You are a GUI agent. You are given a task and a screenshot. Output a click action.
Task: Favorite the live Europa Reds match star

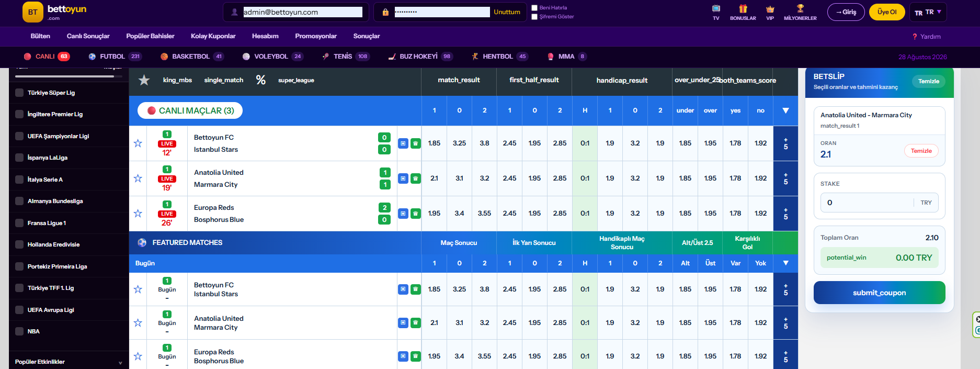pyautogui.click(x=138, y=214)
